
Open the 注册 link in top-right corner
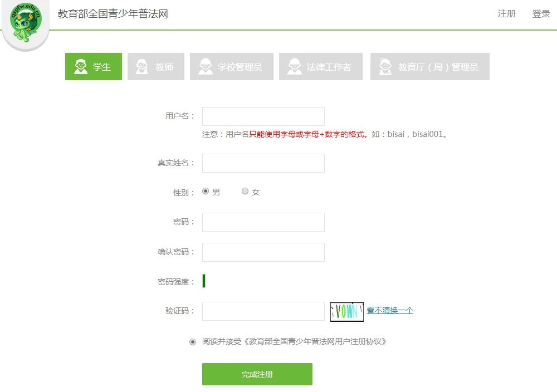pyautogui.click(x=507, y=14)
